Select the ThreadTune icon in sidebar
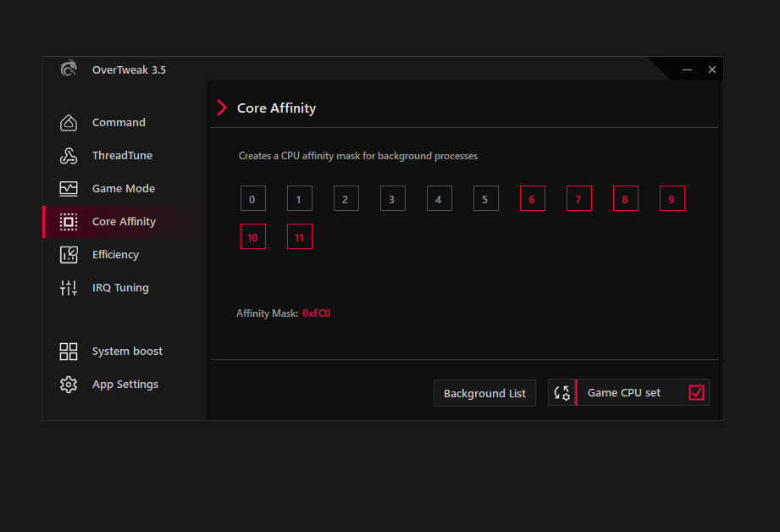 [x=69, y=156]
